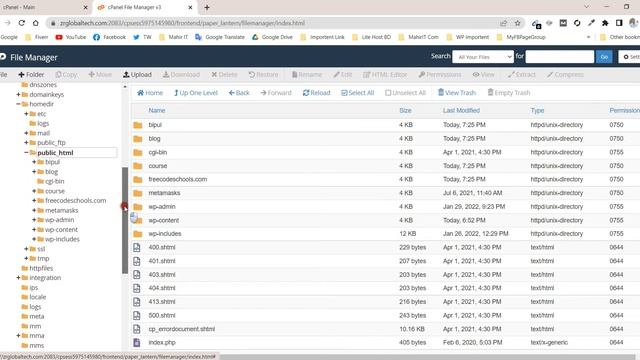Click the Copy toolbar button
The height and width of the screenshot is (360, 640).
tap(66, 75)
